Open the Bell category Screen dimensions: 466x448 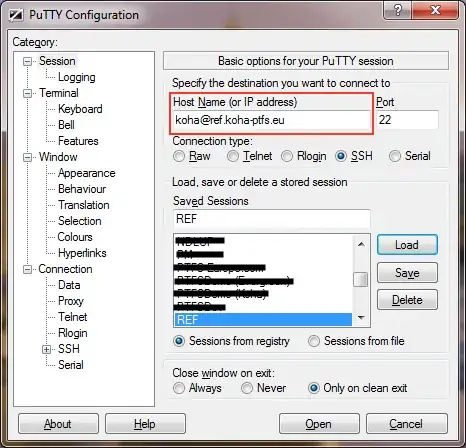tap(66, 125)
